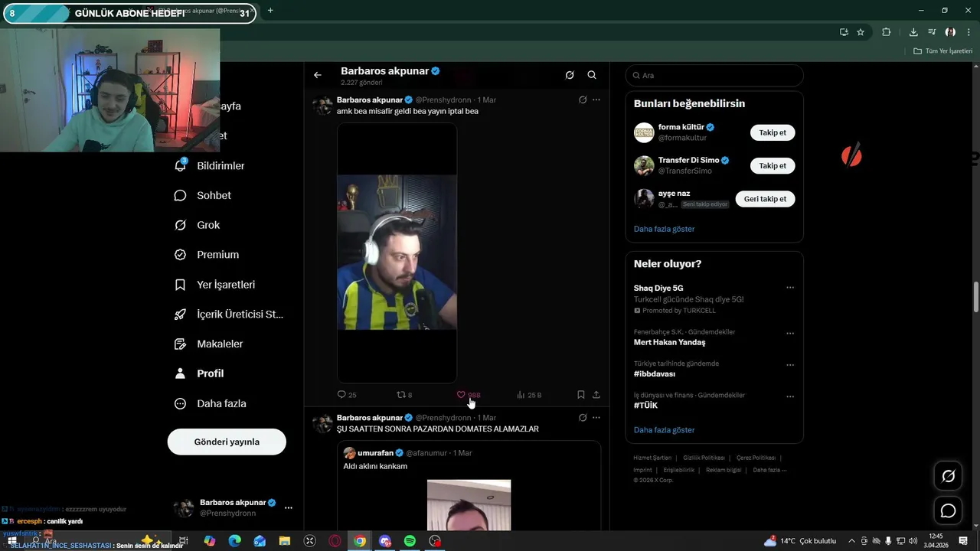
Task: Bookmark the 'amk bea misafir' post
Action: (581, 395)
